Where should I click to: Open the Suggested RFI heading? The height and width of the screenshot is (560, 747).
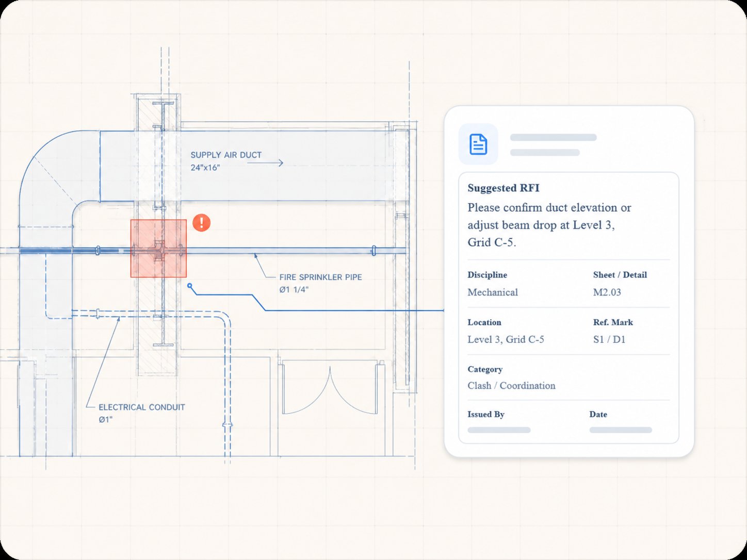504,188
